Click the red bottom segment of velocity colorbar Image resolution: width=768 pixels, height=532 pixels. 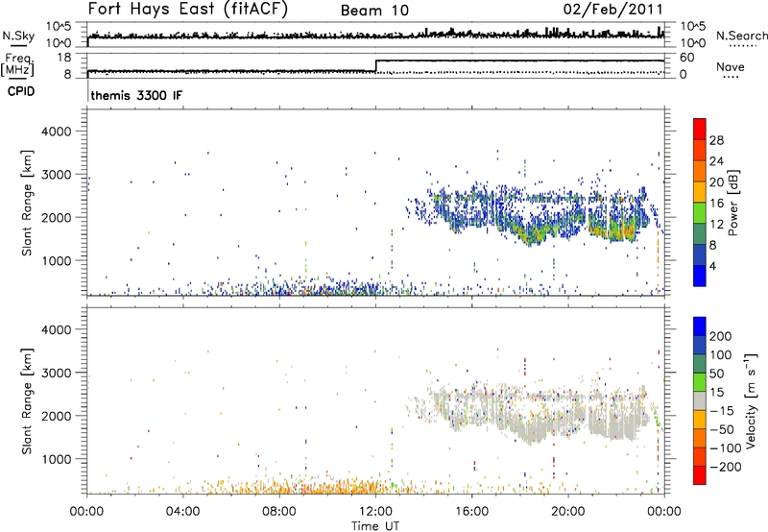[x=700, y=475]
